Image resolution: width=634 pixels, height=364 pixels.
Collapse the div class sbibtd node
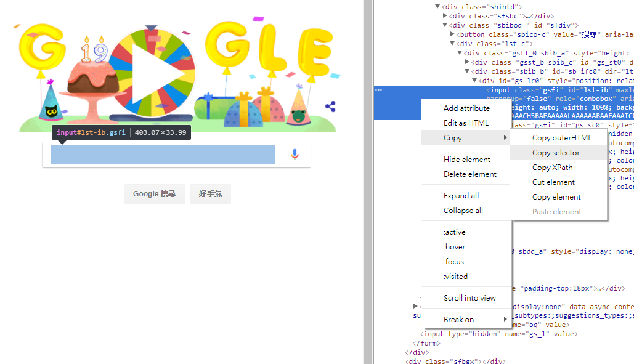(437, 6)
